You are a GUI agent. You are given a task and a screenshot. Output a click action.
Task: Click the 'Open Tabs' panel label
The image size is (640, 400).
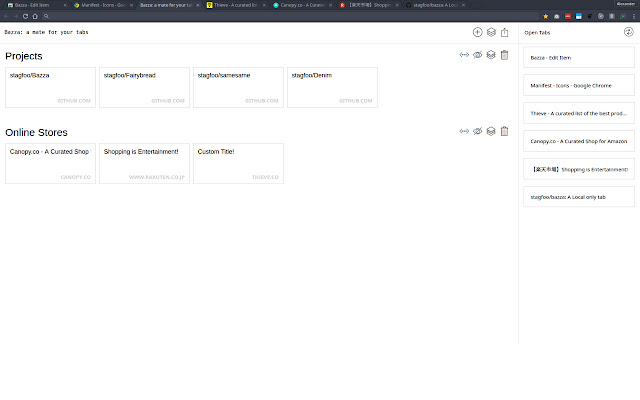[x=537, y=33]
